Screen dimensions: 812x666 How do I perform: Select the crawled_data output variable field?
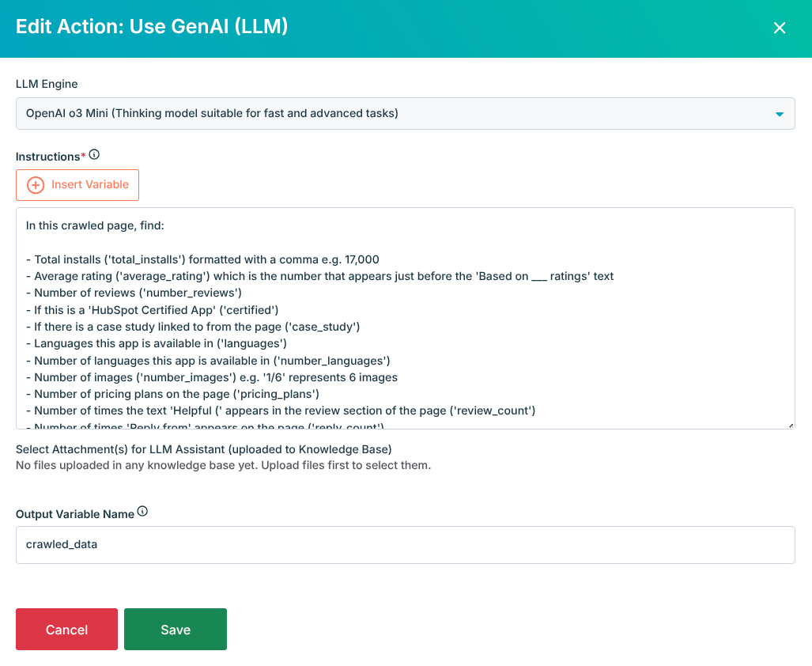click(406, 544)
